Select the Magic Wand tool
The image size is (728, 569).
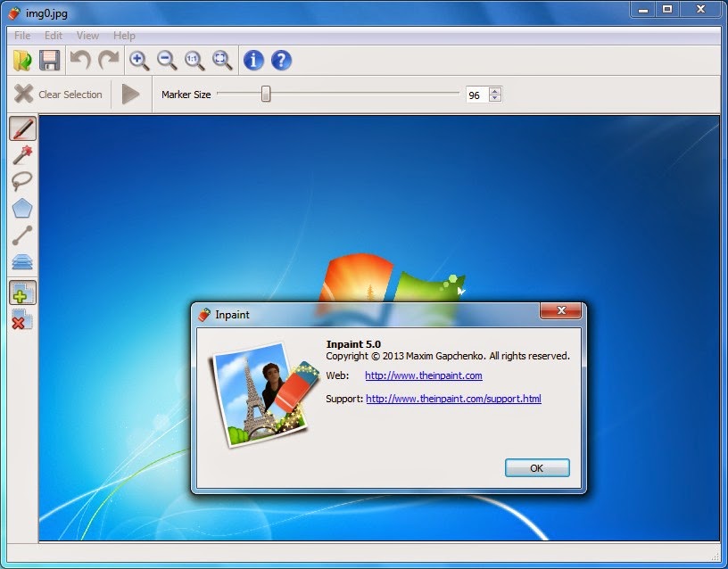(x=22, y=154)
